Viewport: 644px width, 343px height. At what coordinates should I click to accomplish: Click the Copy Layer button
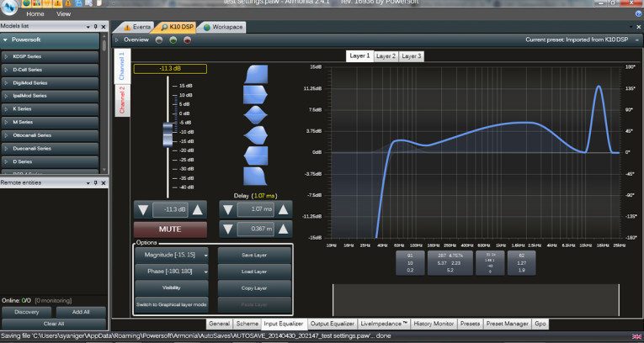point(254,288)
